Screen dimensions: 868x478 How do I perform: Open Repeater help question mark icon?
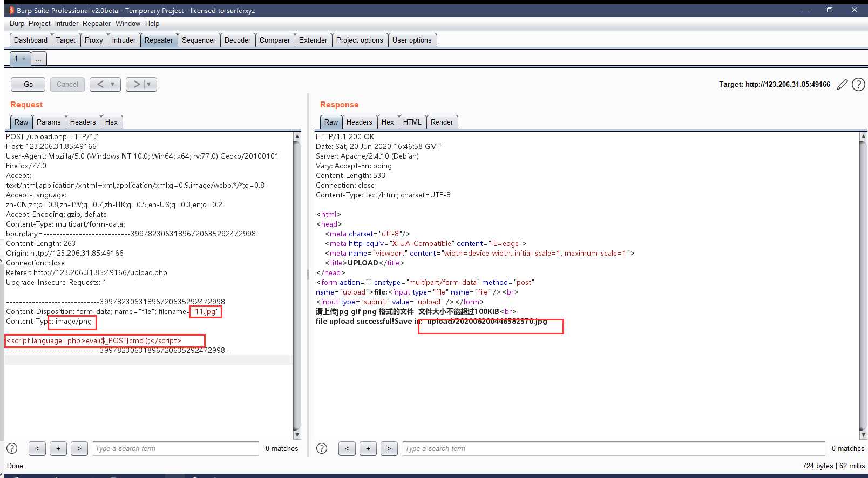coord(858,85)
